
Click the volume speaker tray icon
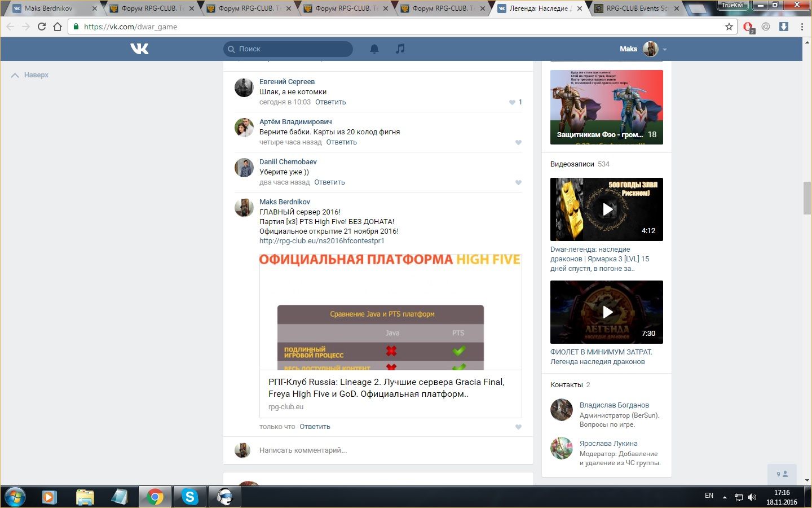coord(752,497)
